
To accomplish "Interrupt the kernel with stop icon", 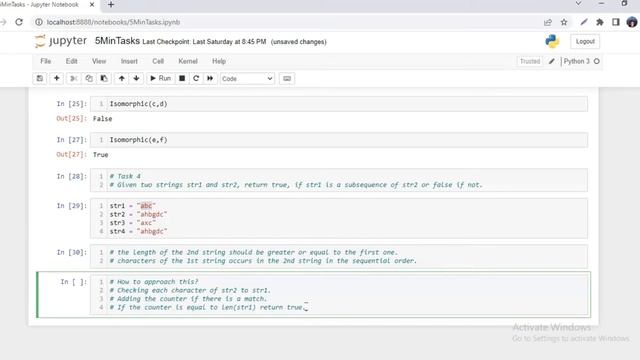I will (182, 78).
